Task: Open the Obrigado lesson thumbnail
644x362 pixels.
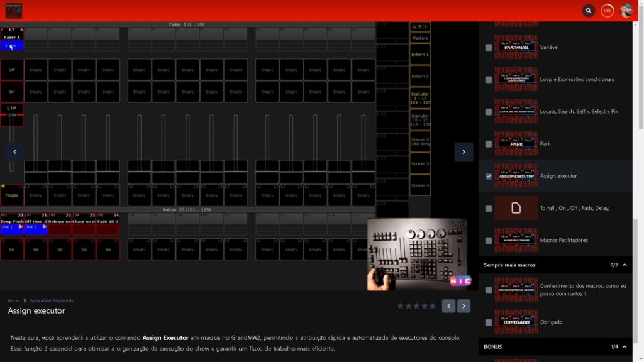Action: (516, 322)
